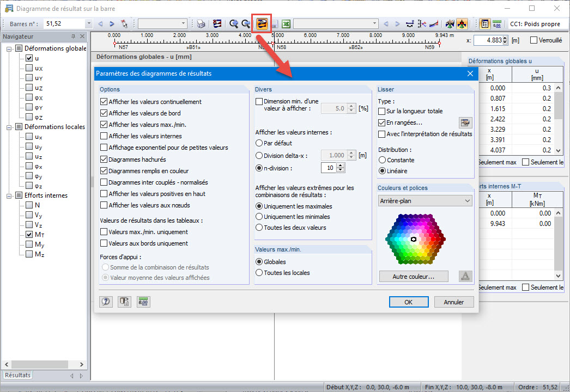Toggle the table display icon in toolbar
Viewport: 570px width, 392px height.
[x=484, y=24]
